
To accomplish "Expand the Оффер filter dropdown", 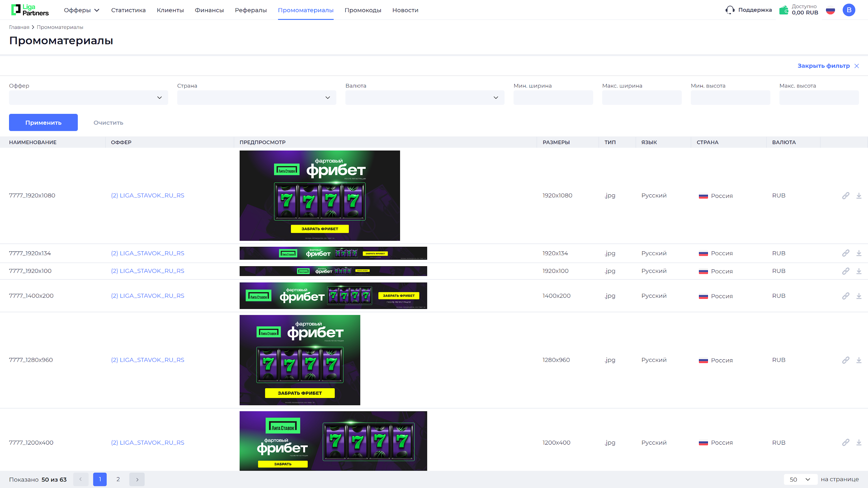I will (89, 98).
